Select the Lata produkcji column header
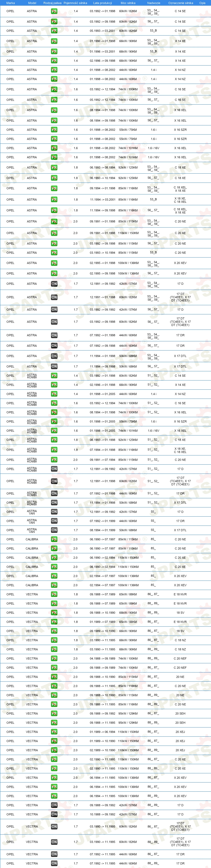Screen dimensions: 211x868 103,3
